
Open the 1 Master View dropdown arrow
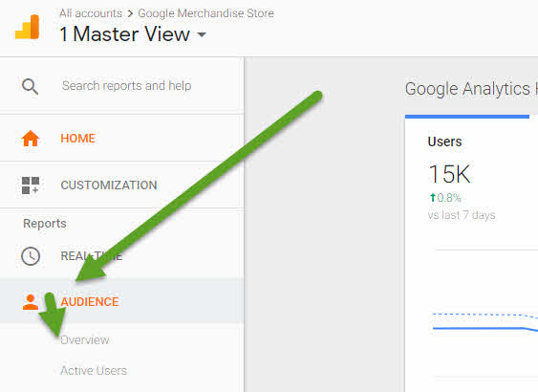click(202, 34)
